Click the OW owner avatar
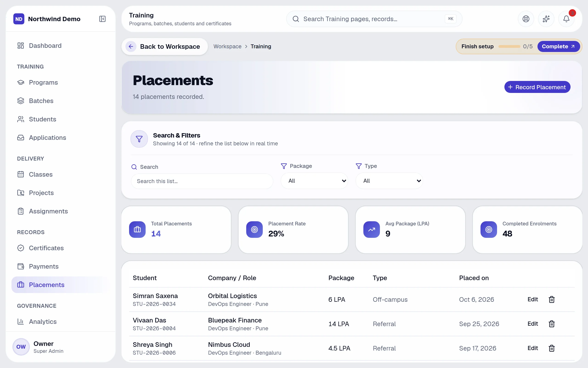 point(21,347)
